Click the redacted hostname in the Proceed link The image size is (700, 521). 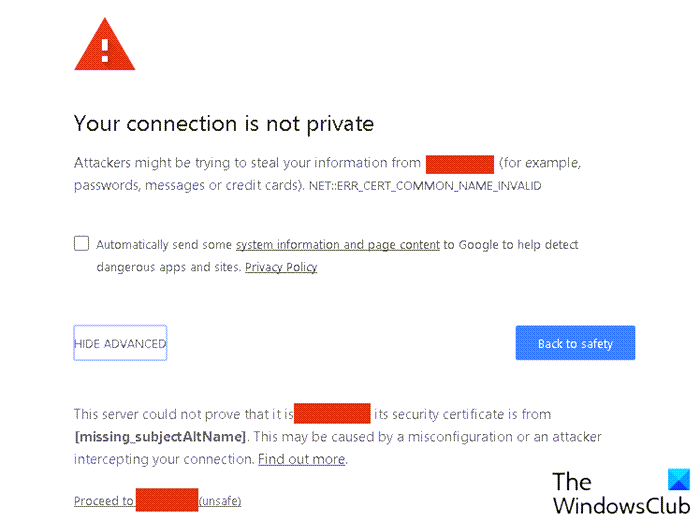[166, 500]
